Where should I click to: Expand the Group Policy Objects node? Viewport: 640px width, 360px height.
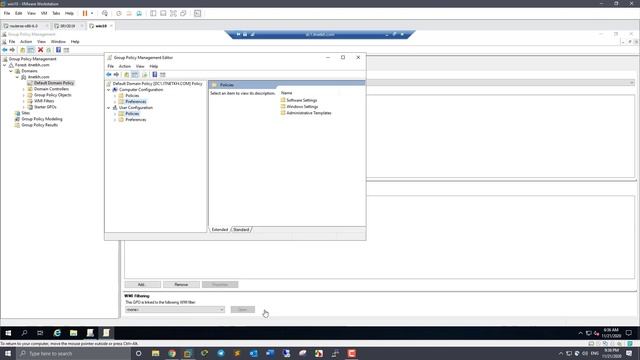pyautogui.click(x=24, y=95)
